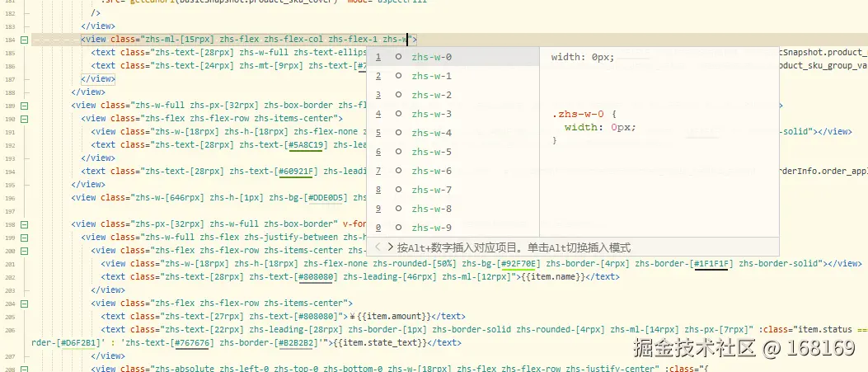The height and width of the screenshot is (372, 868).
Task: Click zhs-rounded-[4rpx] on line 206
Action: [x=561, y=330]
